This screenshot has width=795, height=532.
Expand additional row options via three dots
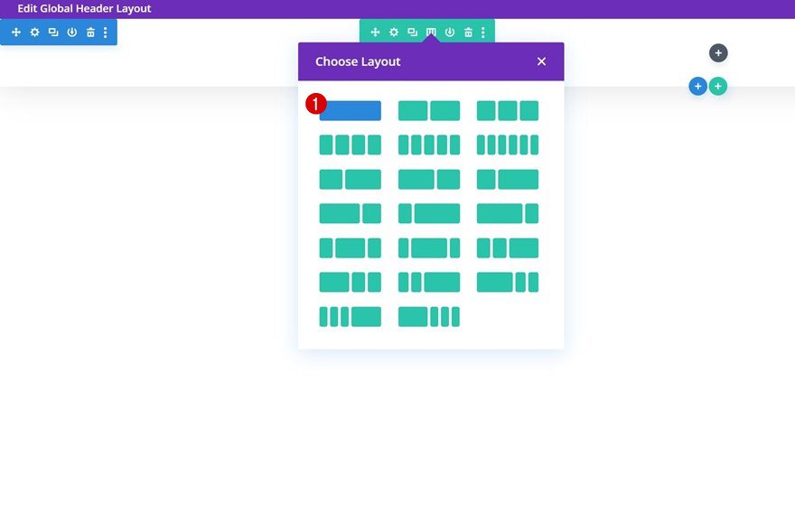click(483, 32)
